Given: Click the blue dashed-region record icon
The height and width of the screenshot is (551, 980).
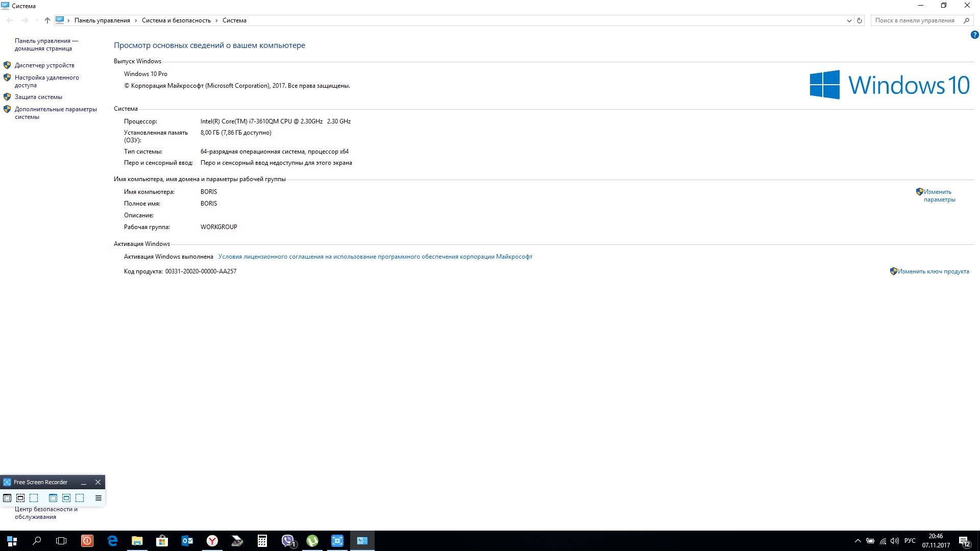Looking at the screenshot, I should coord(80,498).
